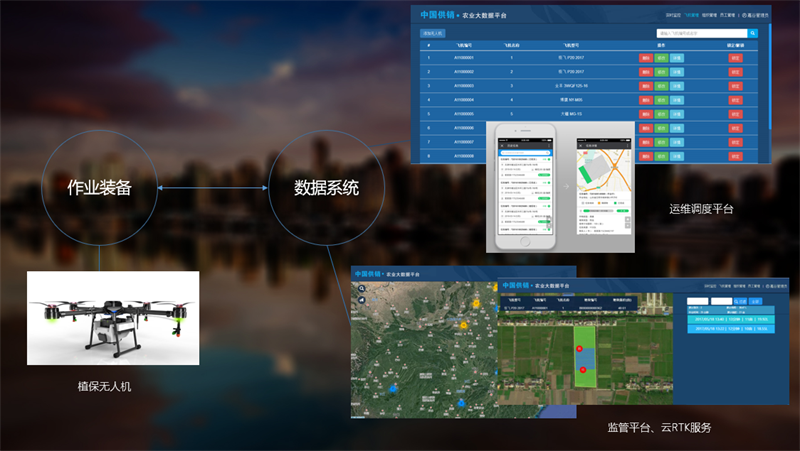Click the green 修改 button in row 2
The height and width of the screenshot is (451, 800).
[661, 72]
